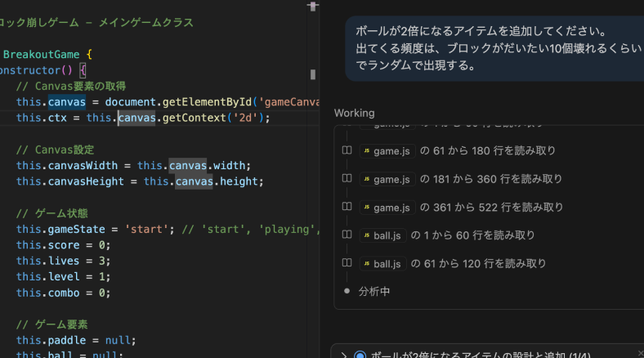The image size is (644, 358).
Task: Click the book icon beside game.js 181 から 360
Action: (x=347, y=178)
